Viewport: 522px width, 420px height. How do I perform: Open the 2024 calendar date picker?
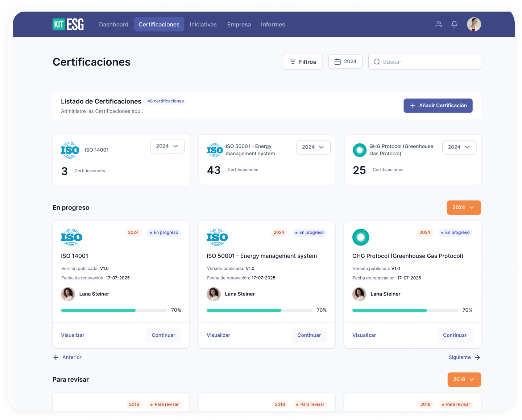pyautogui.click(x=345, y=62)
